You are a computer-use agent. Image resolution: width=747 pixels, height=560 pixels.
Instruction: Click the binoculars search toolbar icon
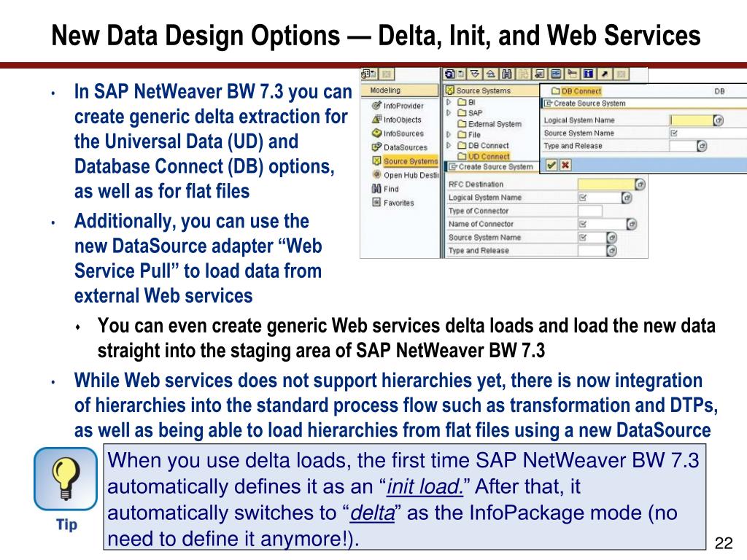(x=507, y=74)
